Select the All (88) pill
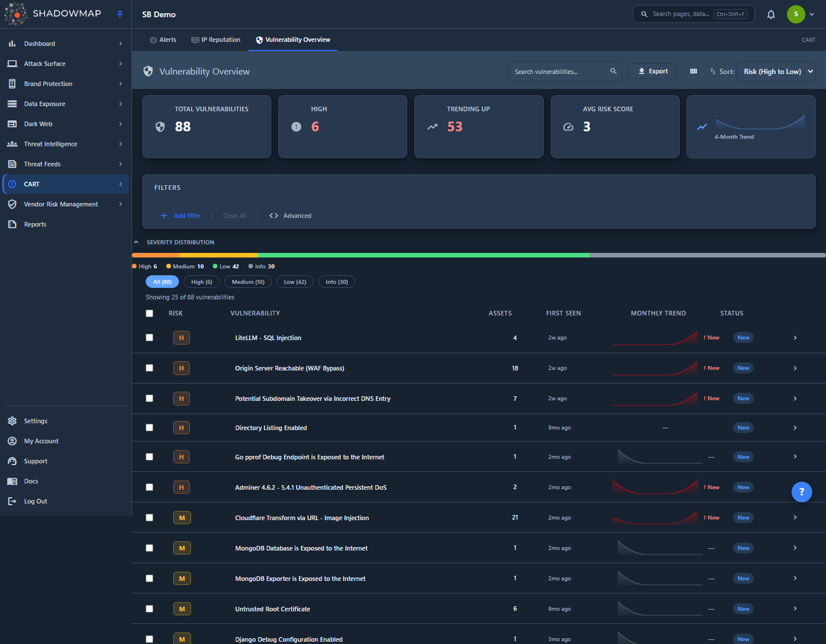The height and width of the screenshot is (644, 826). click(x=162, y=282)
